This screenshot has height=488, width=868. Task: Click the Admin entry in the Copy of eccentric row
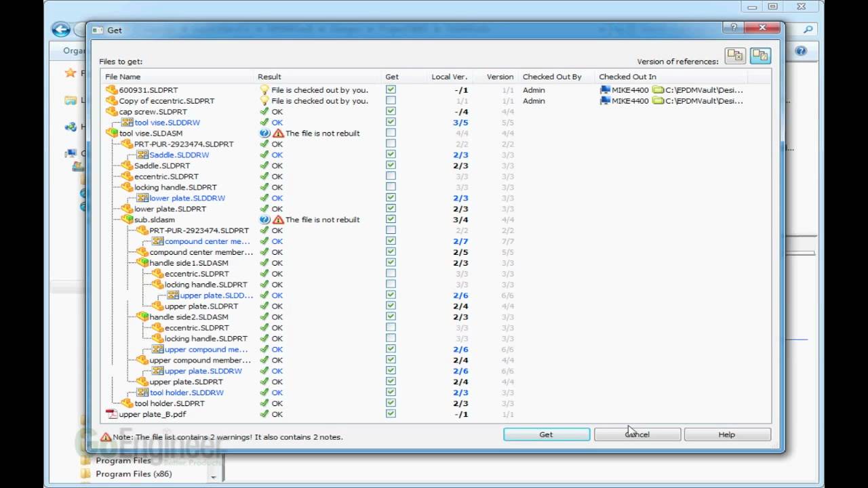[x=534, y=100]
